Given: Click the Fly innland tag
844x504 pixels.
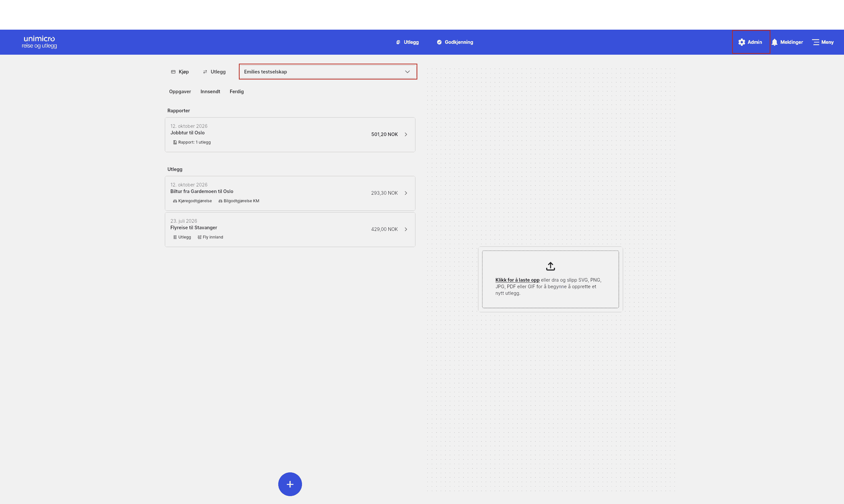Looking at the screenshot, I should tap(210, 238).
